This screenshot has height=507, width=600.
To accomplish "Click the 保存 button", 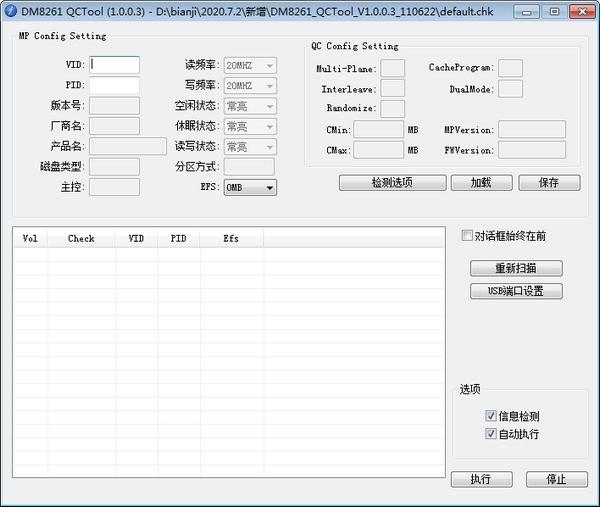I will 549,183.
